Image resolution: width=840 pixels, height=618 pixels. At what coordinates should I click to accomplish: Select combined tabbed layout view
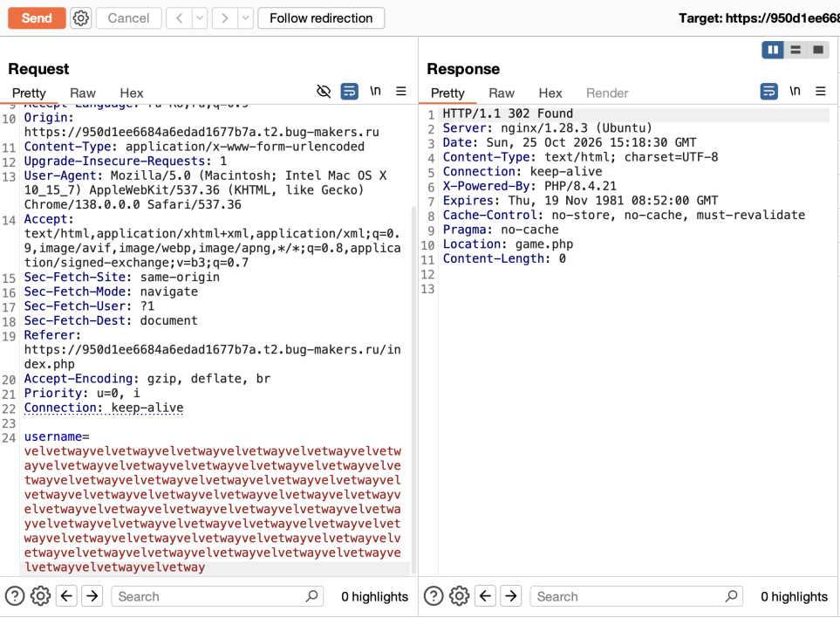click(818, 50)
